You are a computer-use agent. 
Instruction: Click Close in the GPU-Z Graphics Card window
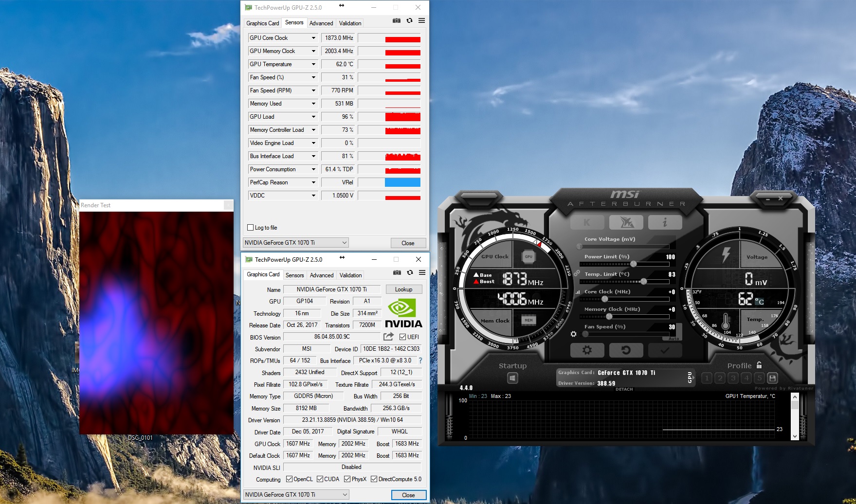pos(409,495)
